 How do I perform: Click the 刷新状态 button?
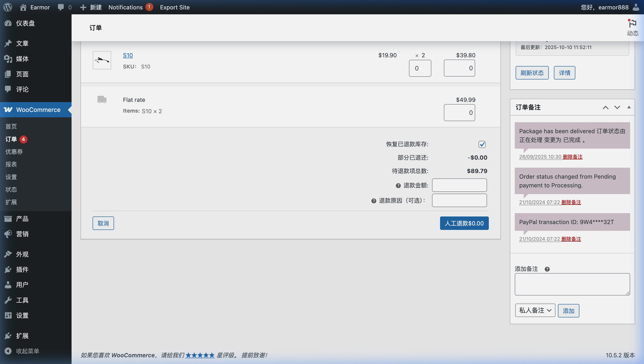point(532,73)
